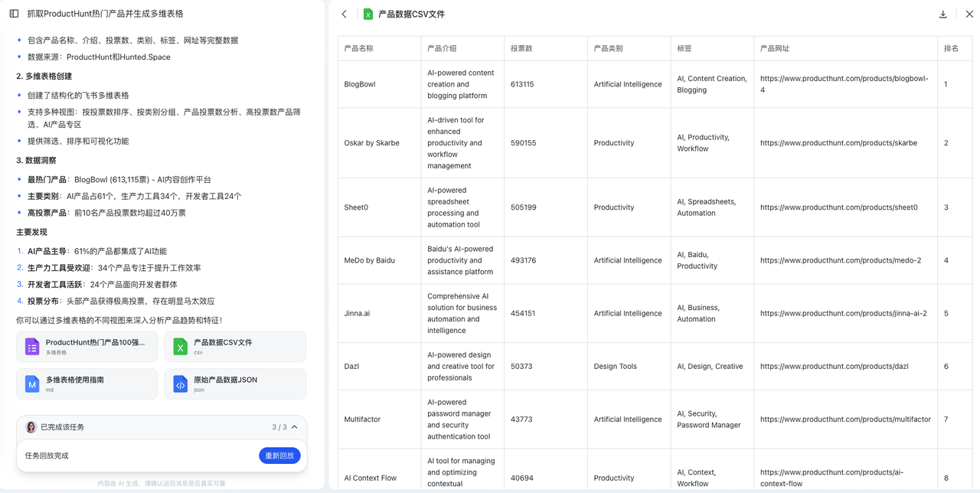Viewport: 980px width, 493px height.
Task: Open the Sheet0 producthunt URL
Action: (838, 207)
